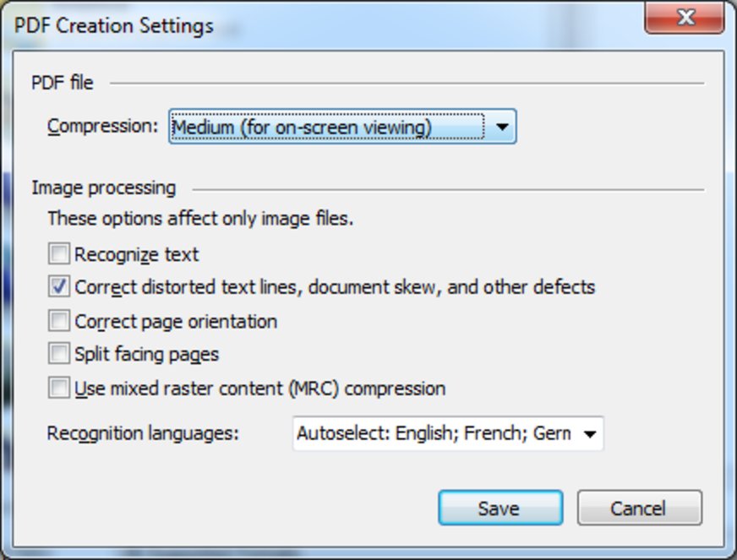Screen dimensions: 737x560
Task: Uncheck Correct distorted text lines option
Action: (x=59, y=287)
